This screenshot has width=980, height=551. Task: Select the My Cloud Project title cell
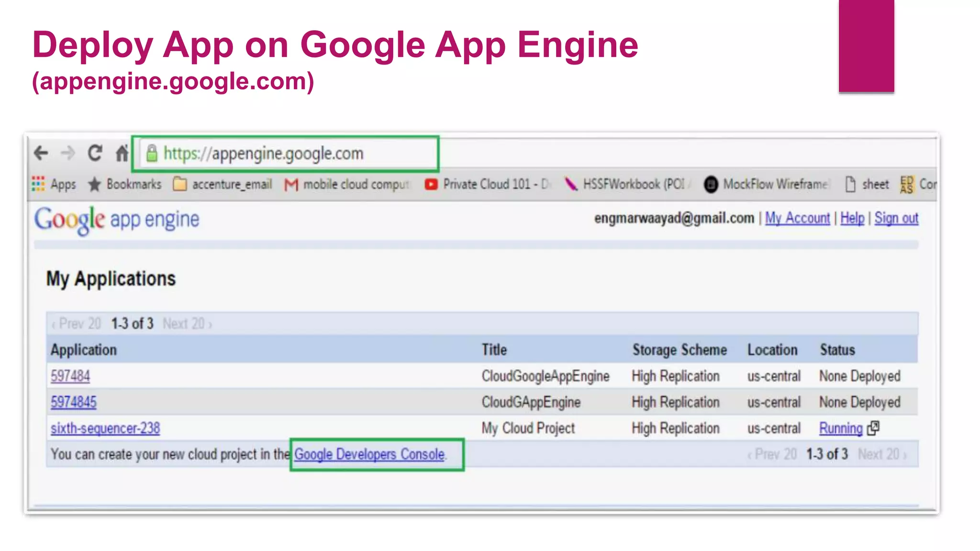pos(528,428)
